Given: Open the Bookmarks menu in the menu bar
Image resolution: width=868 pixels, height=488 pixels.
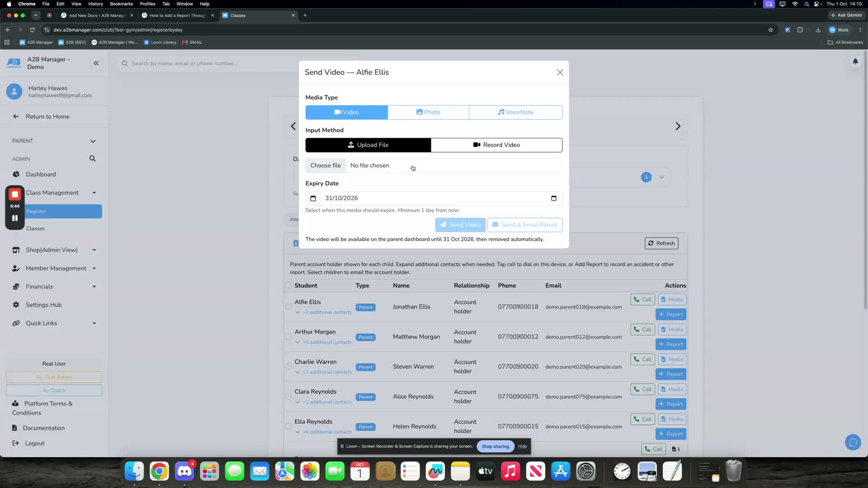Looking at the screenshot, I should pos(121,4).
